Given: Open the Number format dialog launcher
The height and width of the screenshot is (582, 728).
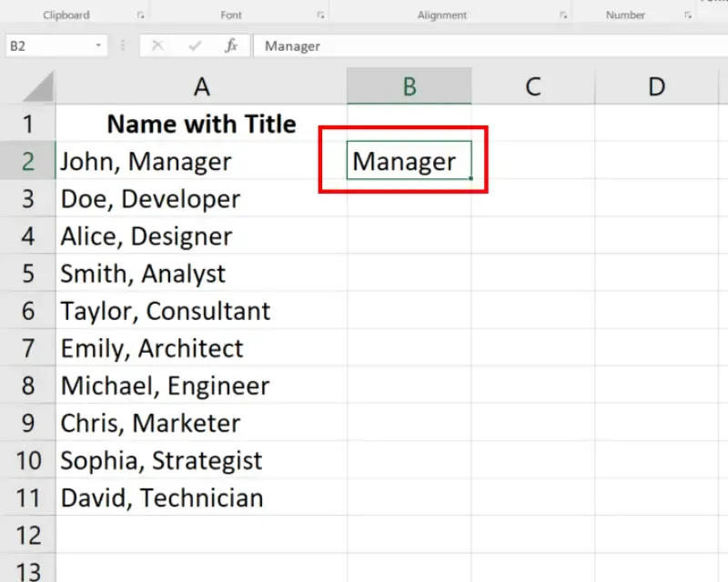Looking at the screenshot, I should 687,15.
